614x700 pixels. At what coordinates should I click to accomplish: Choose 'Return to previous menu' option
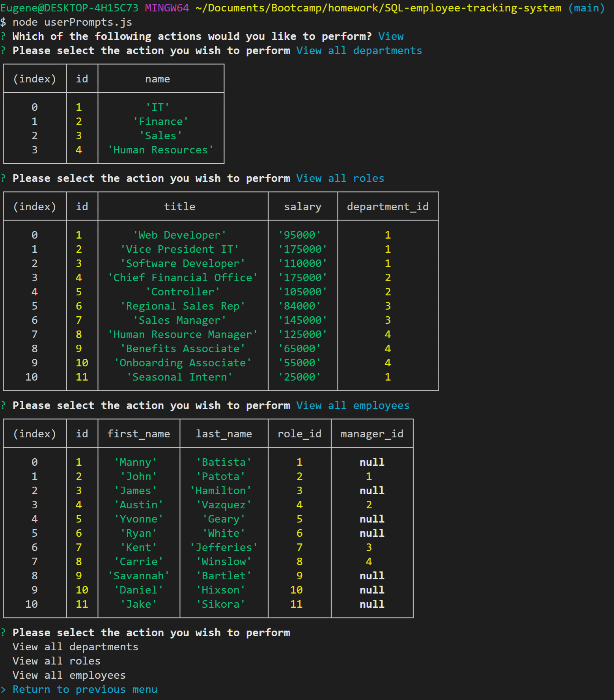[x=85, y=689]
